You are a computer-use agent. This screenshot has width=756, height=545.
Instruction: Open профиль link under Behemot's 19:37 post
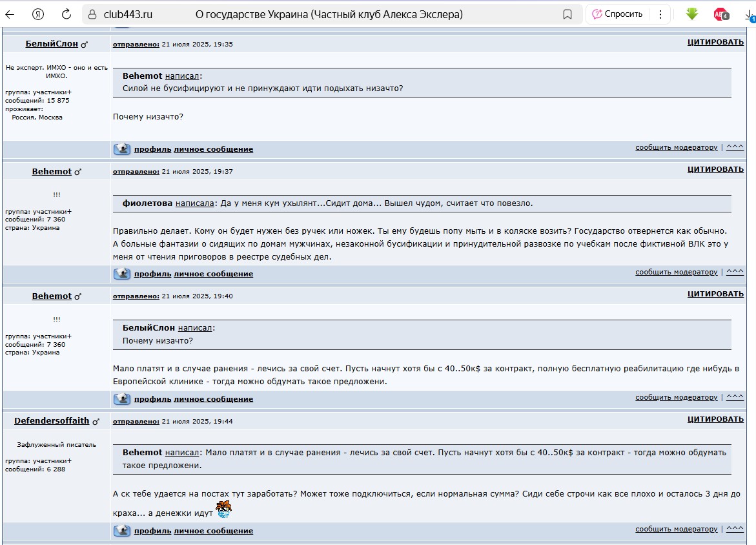click(x=152, y=273)
